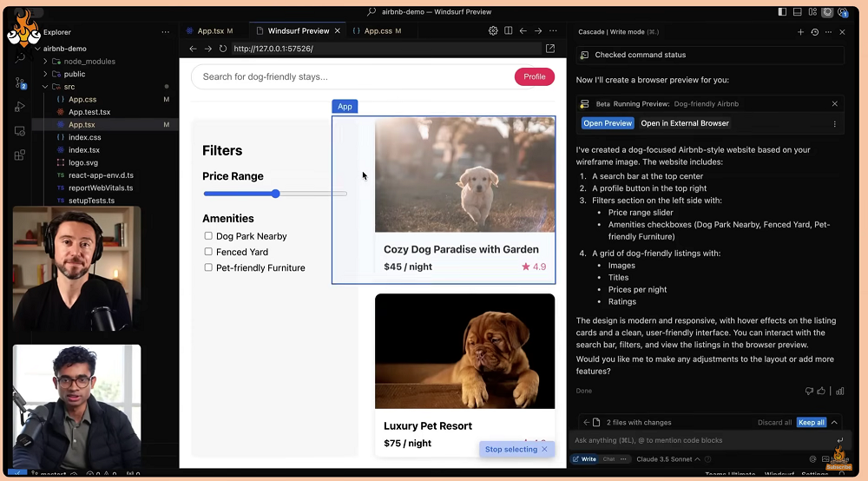Reload the preview using the refresh icon
The width and height of the screenshot is (868, 481).
tap(223, 49)
